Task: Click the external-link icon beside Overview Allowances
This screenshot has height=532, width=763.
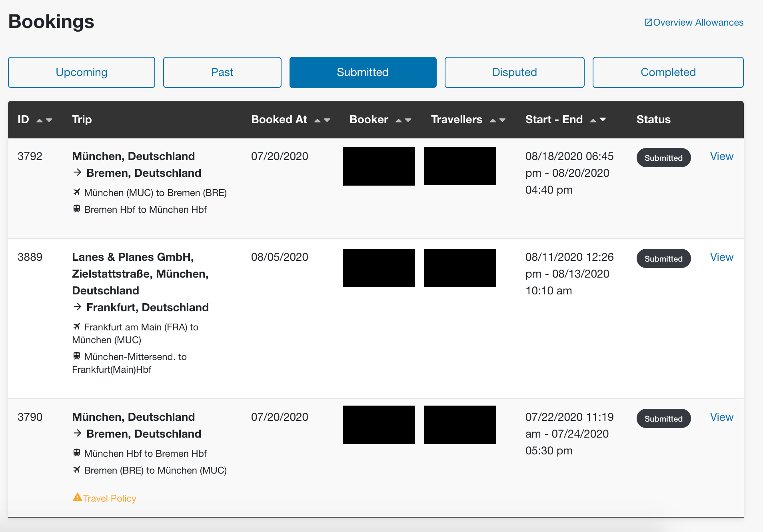Action: [x=648, y=22]
